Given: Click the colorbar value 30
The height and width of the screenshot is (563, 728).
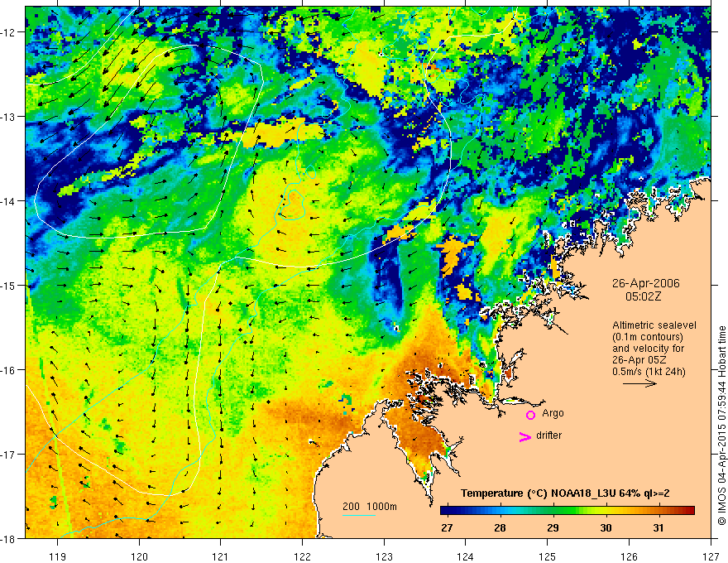Looking at the screenshot, I should coord(606,527).
